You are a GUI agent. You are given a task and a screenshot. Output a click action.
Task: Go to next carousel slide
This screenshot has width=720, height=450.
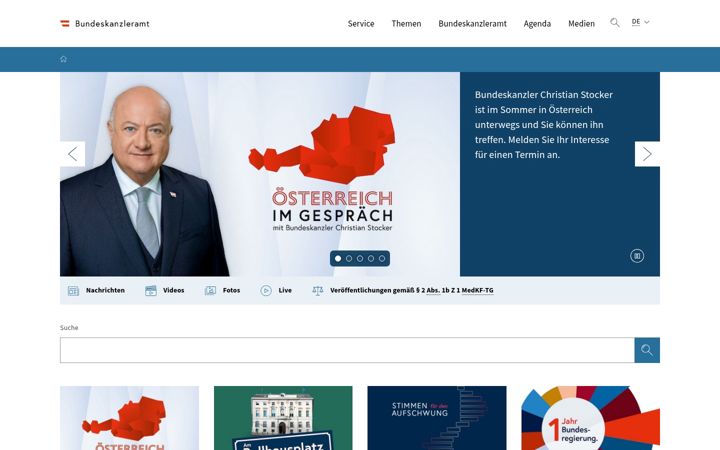(x=647, y=154)
